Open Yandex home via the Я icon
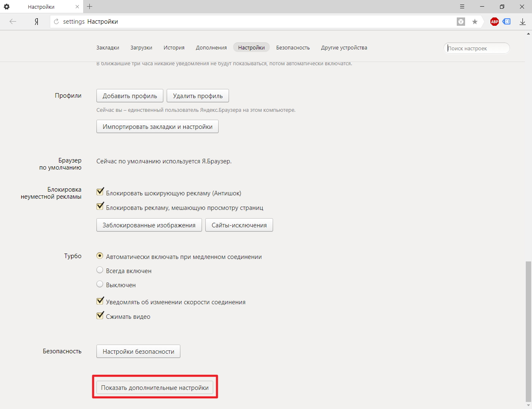The image size is (532, 409). click(37, 22)
